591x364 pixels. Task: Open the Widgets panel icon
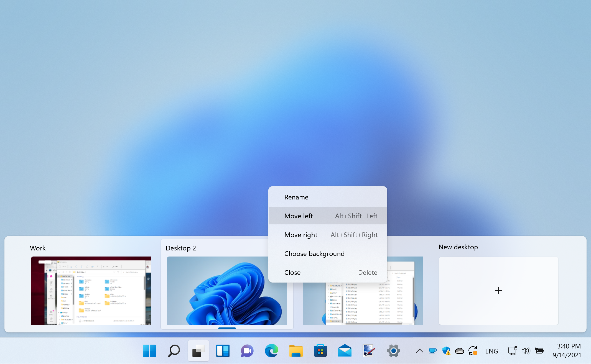(223, 351)
